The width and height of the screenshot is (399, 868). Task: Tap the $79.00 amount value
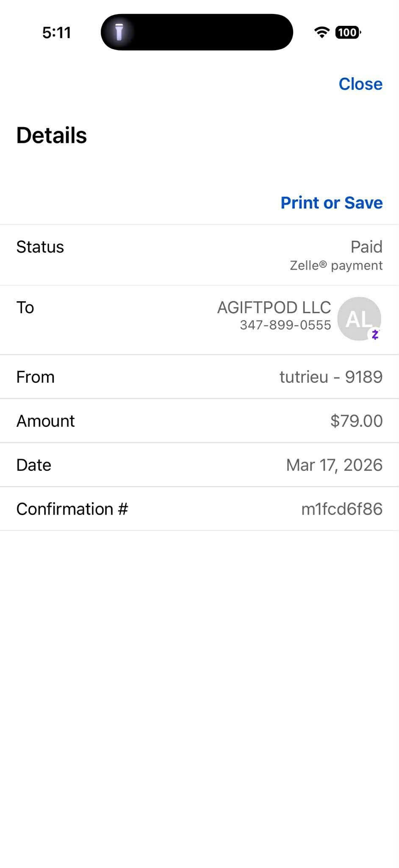(x=356, y=421)
